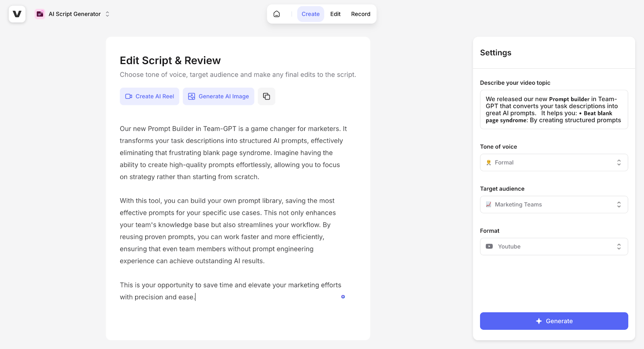Expand the AI Script Generator project switcher

pyautogui.click(x=107, y=14)
